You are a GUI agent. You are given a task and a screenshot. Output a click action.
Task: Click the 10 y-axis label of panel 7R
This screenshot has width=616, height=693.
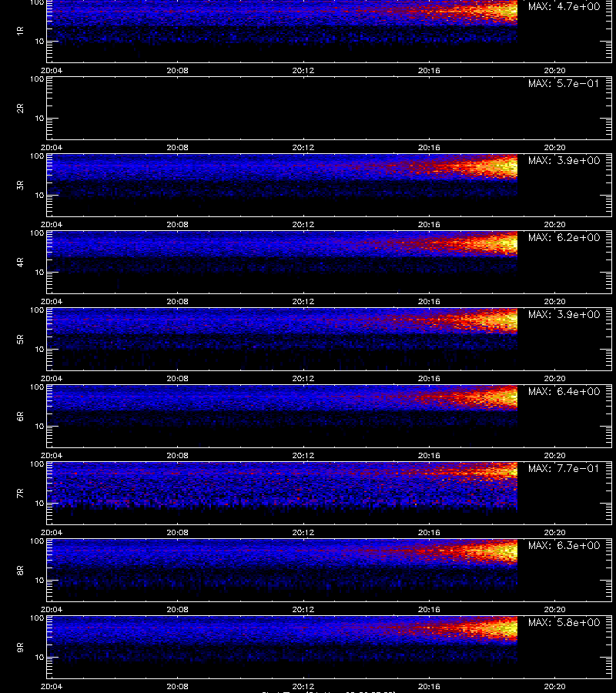pos(39,504)
